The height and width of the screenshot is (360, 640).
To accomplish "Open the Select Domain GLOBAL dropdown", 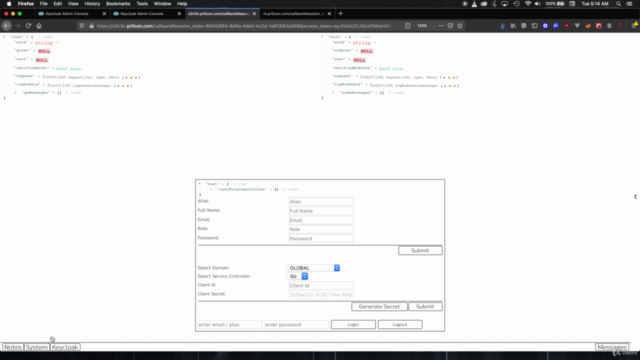I will tap(313, 268).
